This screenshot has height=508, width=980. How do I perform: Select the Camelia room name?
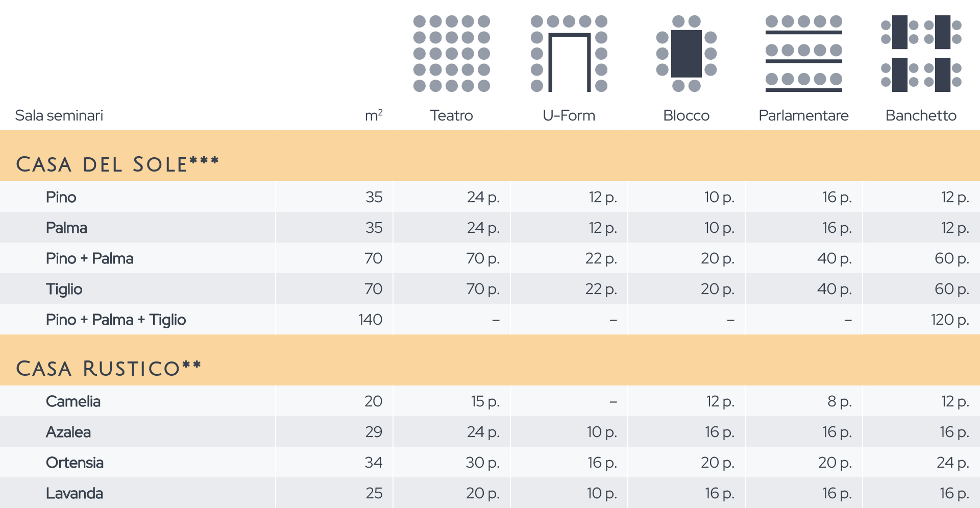point(73,401)
